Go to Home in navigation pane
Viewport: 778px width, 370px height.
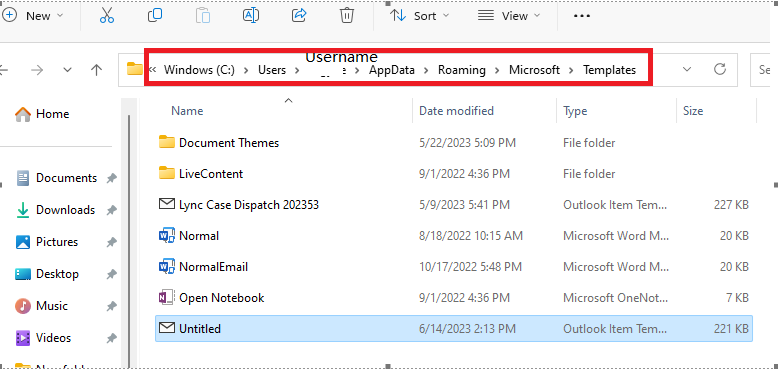click(42, 114)
